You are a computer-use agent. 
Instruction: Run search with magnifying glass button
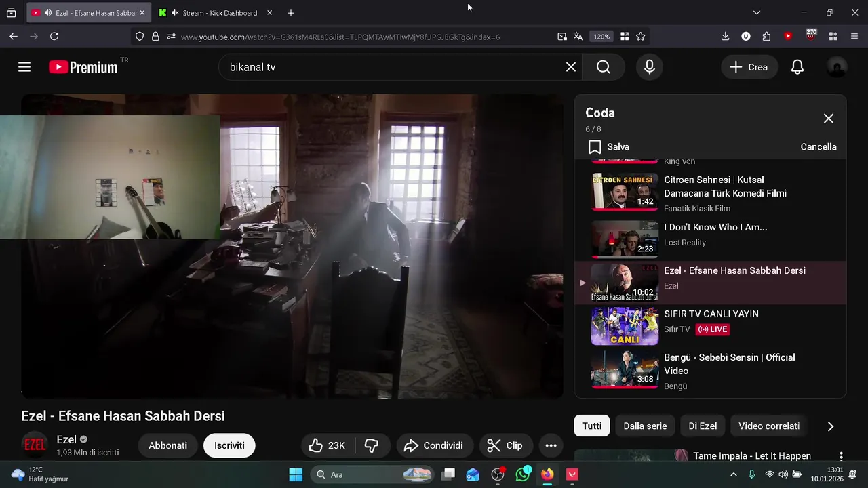coord(604,67)
